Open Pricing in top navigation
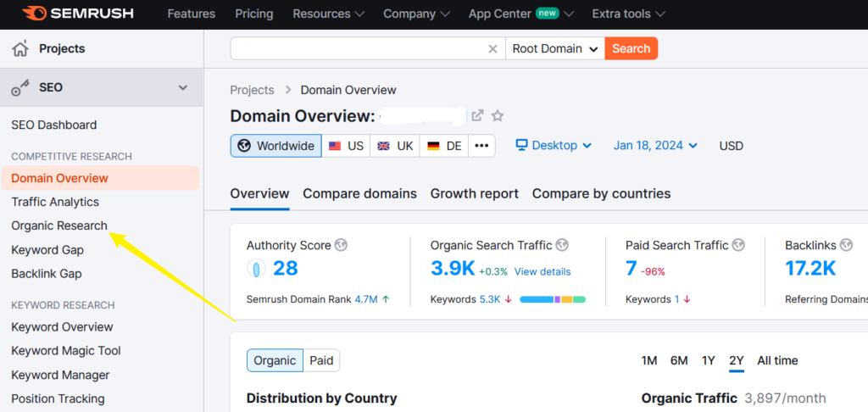The height and width of the screenshot is (412, 868). (253, 14)
